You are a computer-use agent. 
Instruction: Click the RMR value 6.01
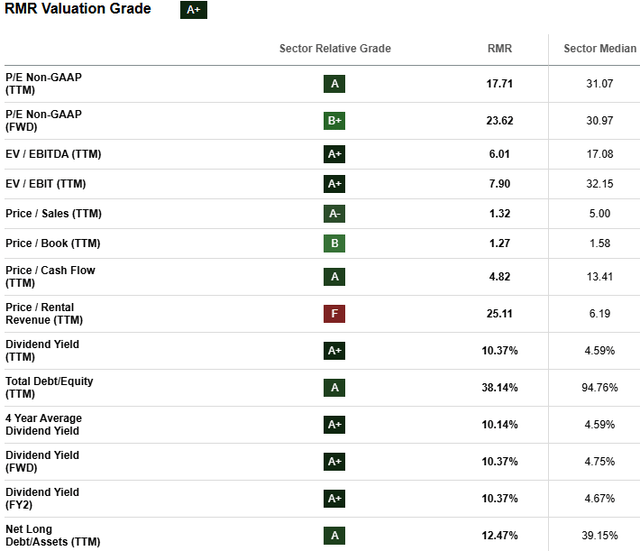pos(500,154)
